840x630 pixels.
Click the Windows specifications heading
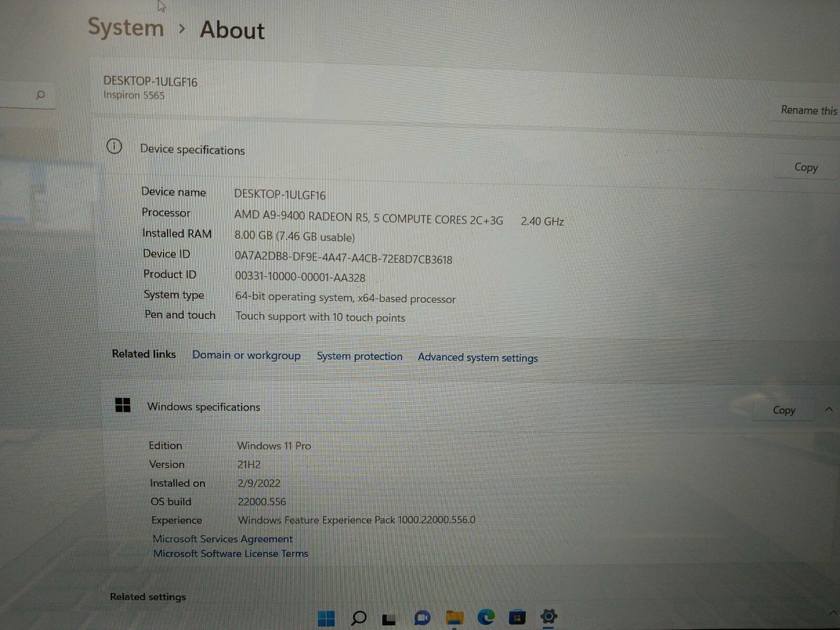pos(204,407)
